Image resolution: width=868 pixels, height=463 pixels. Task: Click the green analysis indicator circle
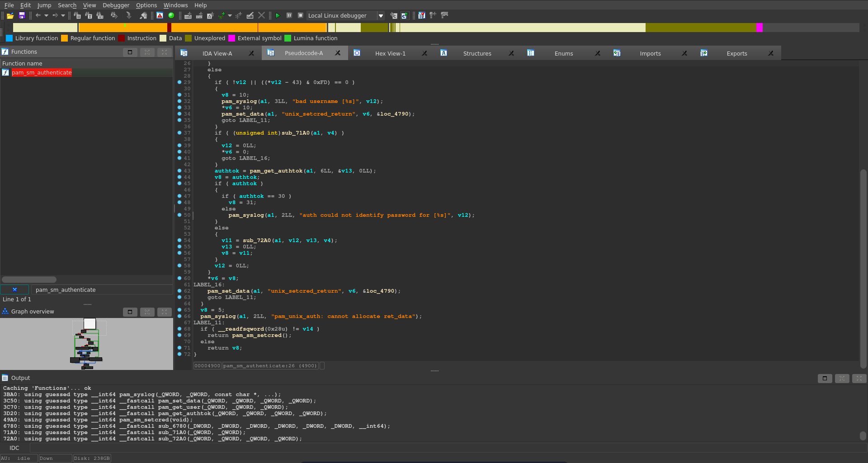click(171, 16)
